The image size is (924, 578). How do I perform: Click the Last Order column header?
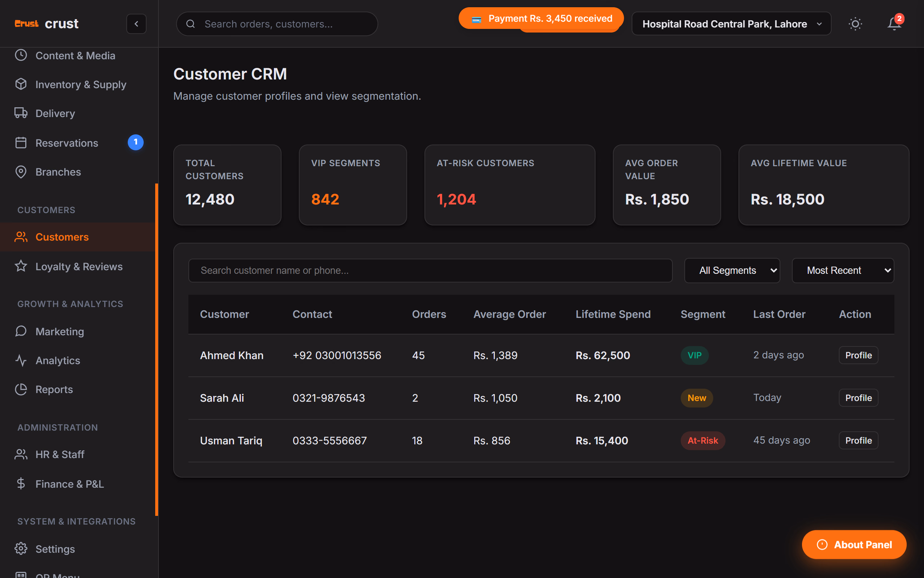pos(779,314)
